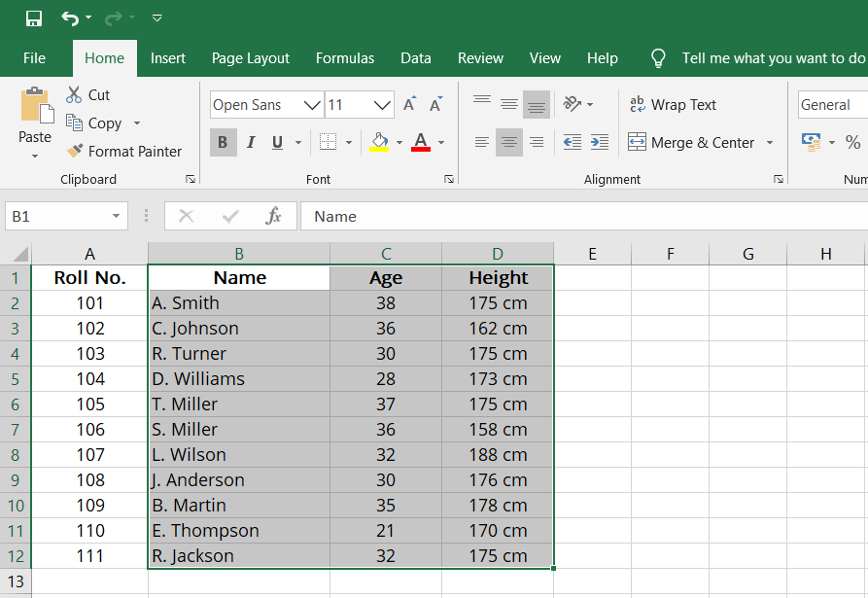Apply cell borders
The width and height of the screenshot is (868, 598).
329,142
